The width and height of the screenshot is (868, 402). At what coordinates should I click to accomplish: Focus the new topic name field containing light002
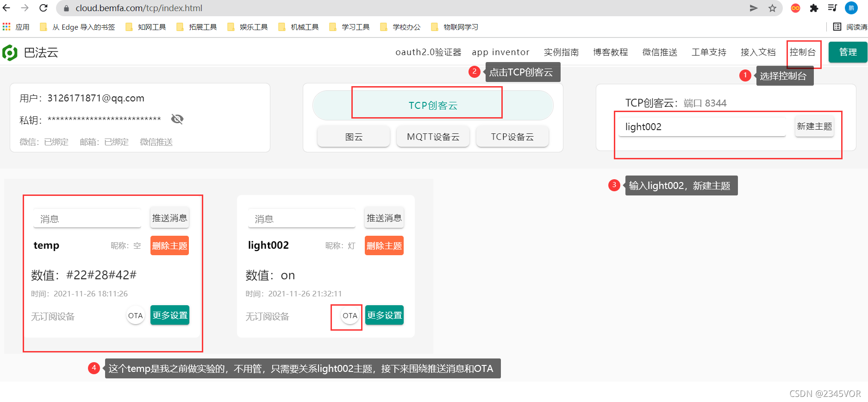pos(702,126)
